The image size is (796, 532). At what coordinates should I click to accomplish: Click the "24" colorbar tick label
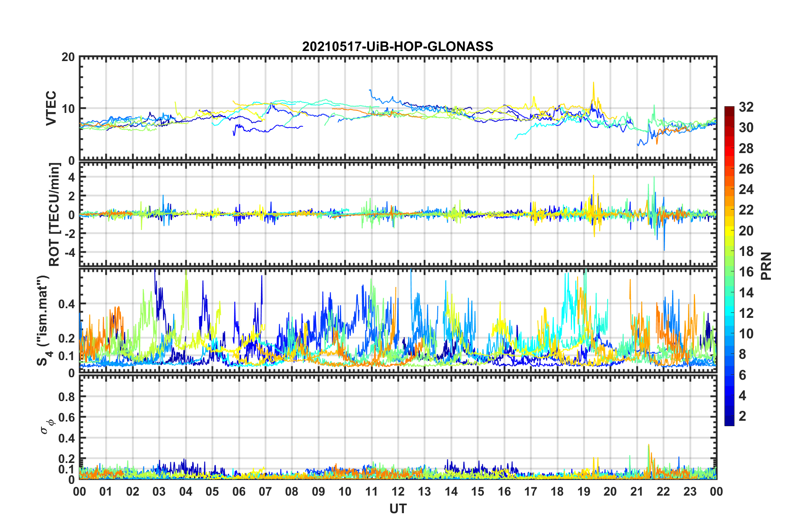pos(746,189)
